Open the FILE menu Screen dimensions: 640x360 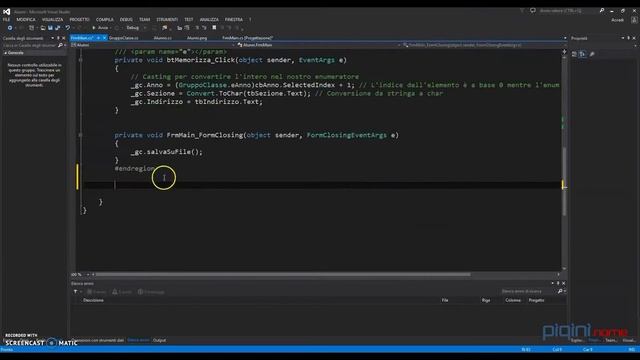7,20
